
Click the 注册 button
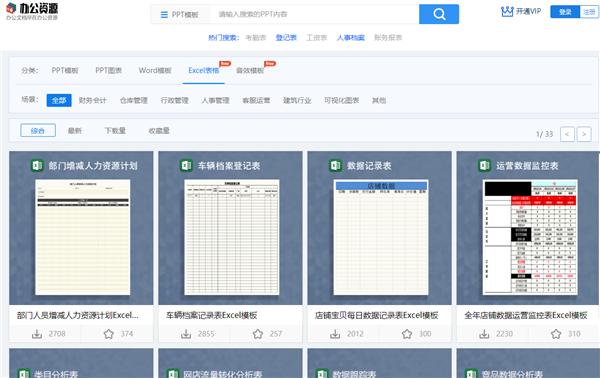pyautogui.click(x=589, y=12)
